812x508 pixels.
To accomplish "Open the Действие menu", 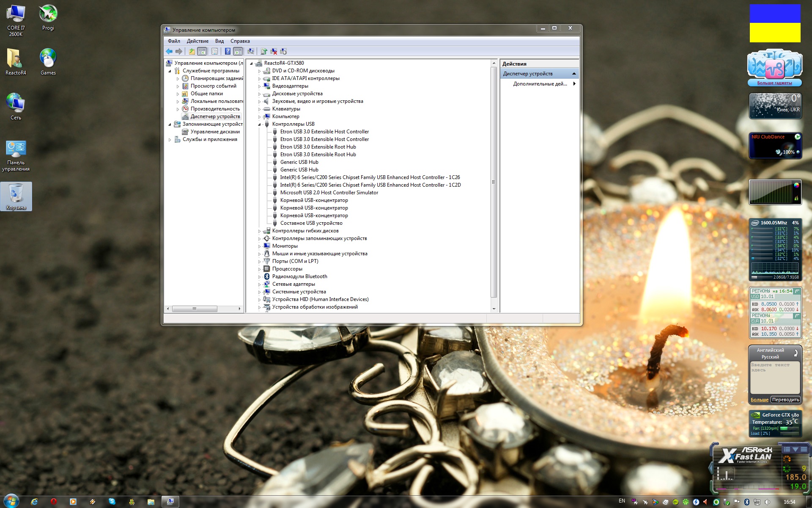I will click(198, 41).
